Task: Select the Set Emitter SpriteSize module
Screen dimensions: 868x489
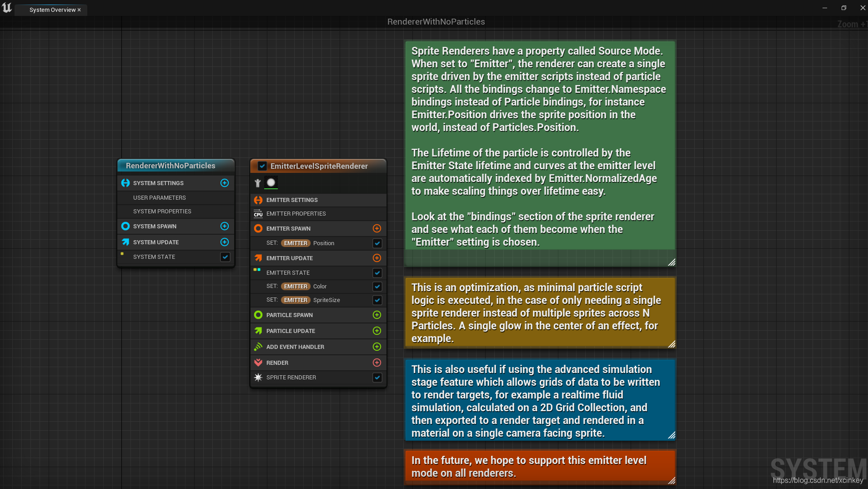Action: pos(318,300)
